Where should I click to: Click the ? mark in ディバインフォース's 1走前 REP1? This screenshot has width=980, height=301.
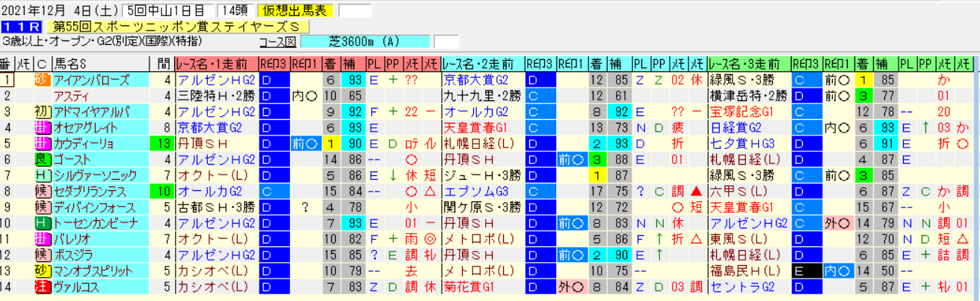click(x=303, y=206)
